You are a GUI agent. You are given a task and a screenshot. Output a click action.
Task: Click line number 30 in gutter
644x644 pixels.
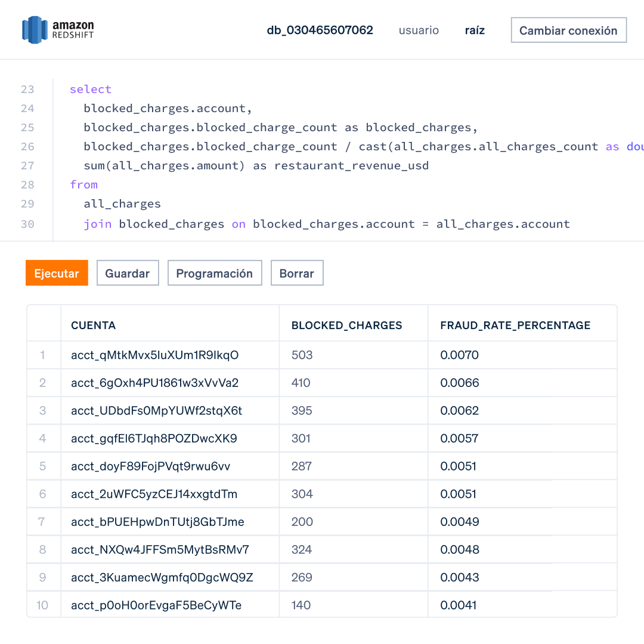click(27, 224)
